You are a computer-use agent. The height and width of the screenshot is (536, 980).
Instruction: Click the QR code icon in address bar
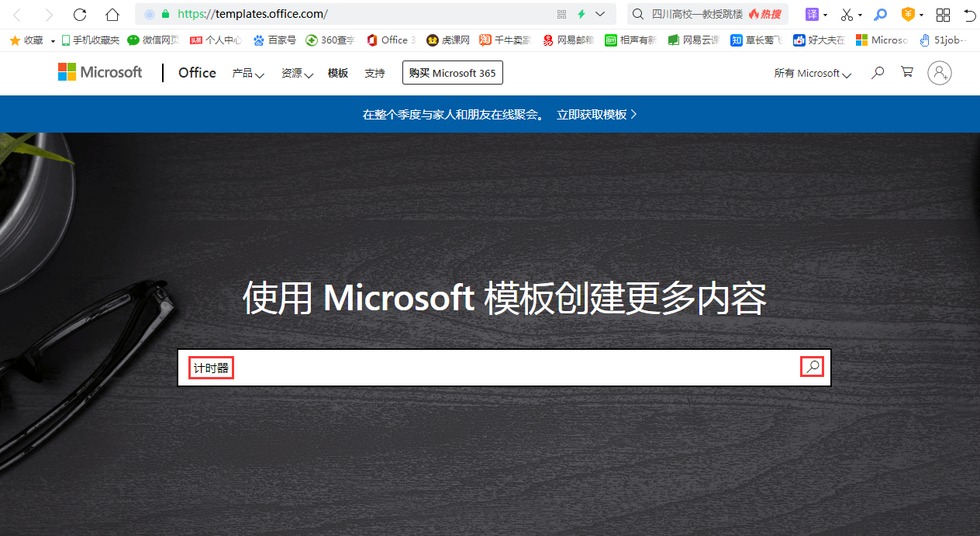click(x=561, y=14)
